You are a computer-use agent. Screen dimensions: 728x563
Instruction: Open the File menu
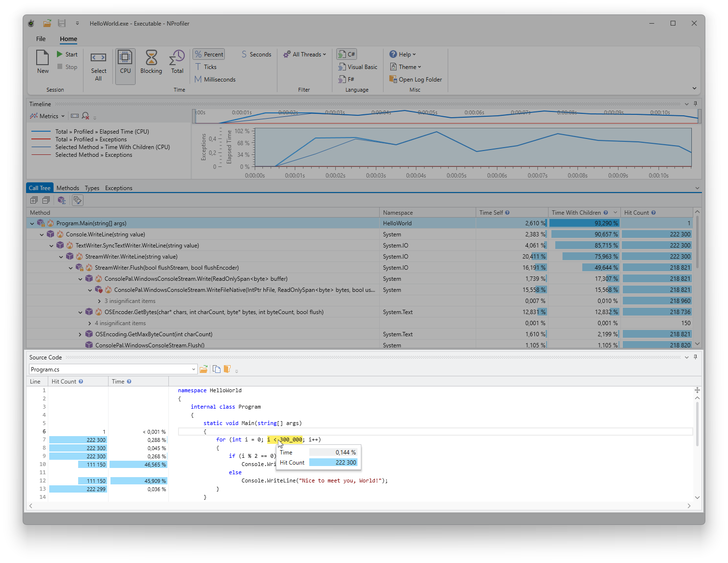(x=41, y=39)
